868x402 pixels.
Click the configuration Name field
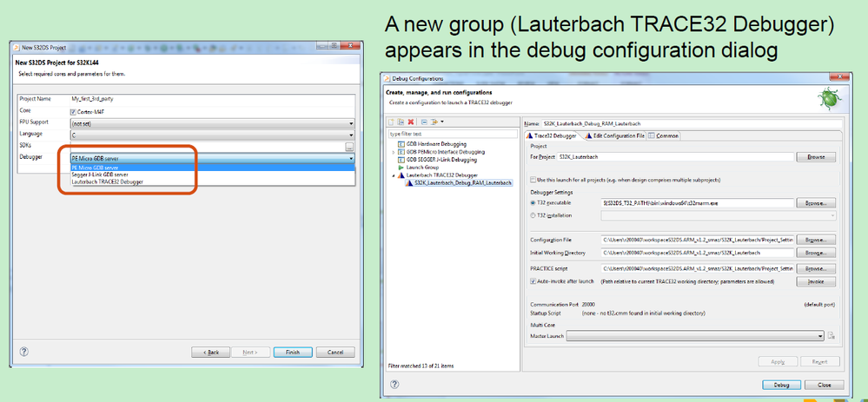[692, 123]
